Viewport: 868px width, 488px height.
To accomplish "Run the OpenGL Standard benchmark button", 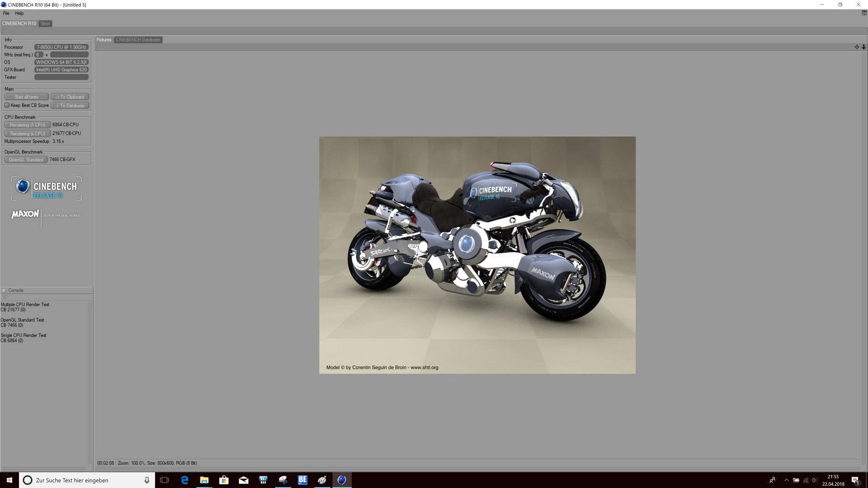I will [x=26, y=160].
